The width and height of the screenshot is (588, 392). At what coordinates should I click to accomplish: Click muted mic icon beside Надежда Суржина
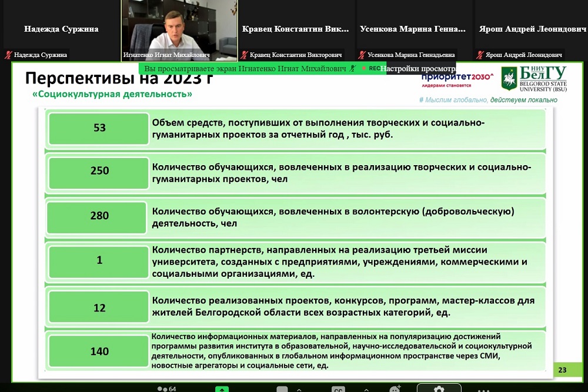8,55
